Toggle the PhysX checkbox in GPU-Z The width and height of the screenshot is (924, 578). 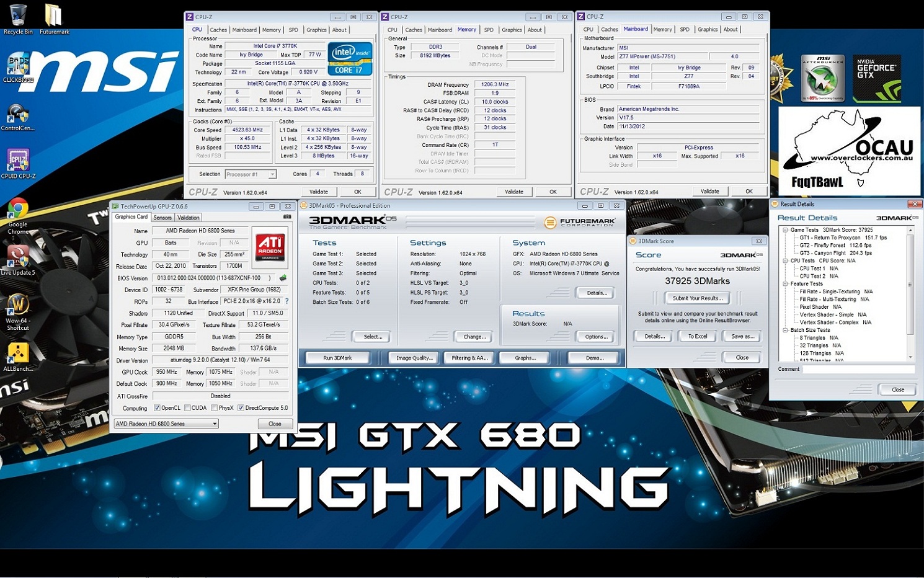214,408
